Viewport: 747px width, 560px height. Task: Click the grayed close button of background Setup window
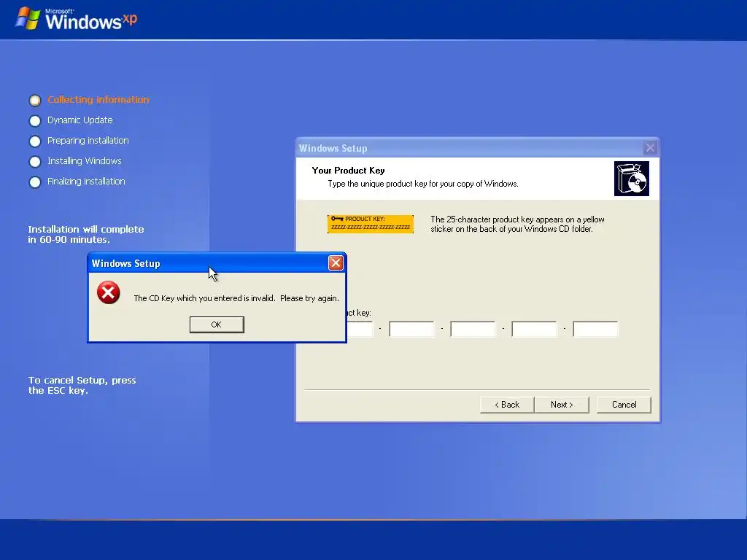coord(650,147)
